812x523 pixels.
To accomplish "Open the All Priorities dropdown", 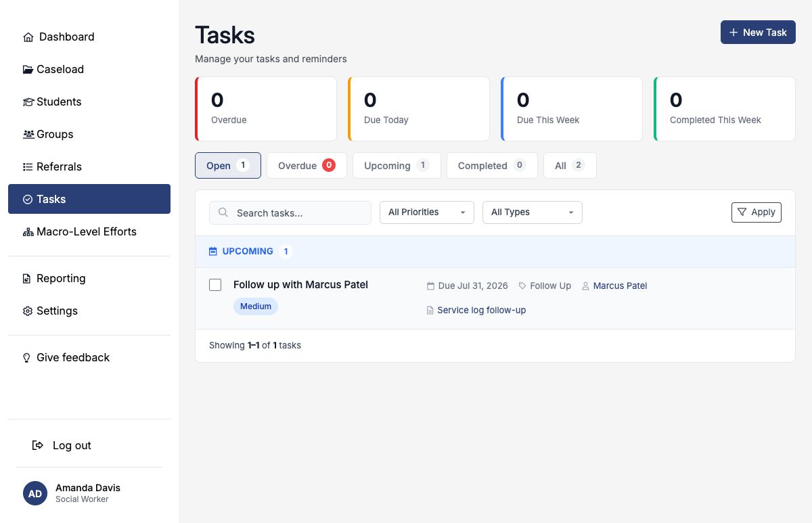I will coord(427,212).
